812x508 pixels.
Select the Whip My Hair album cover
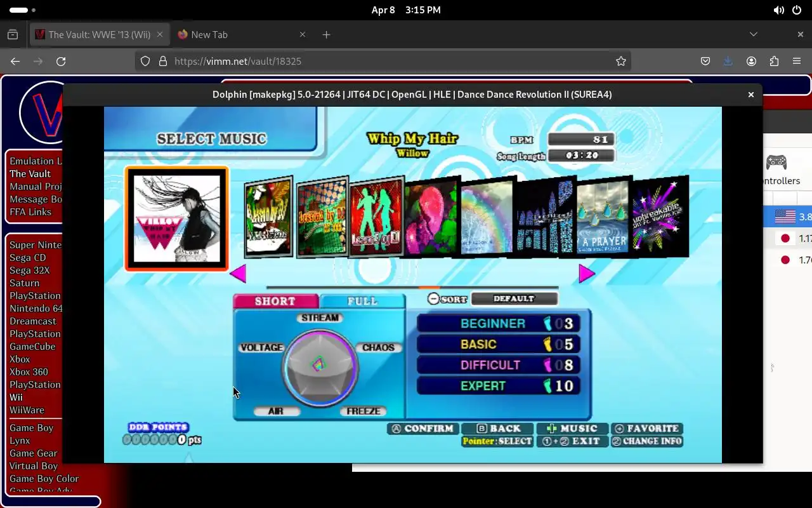click(177, 218)
